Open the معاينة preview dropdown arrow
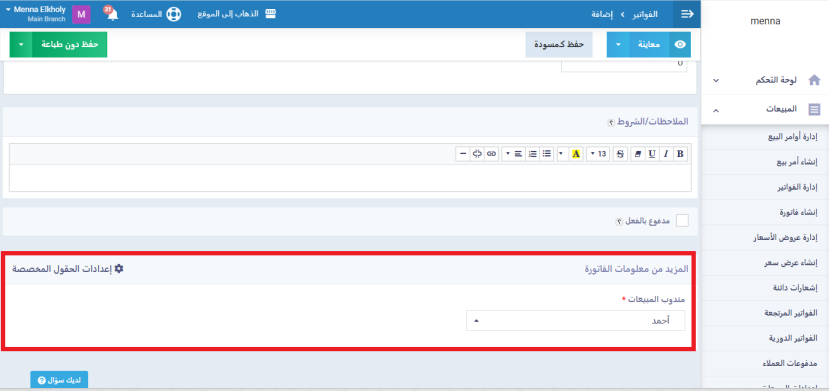Image resolution: width=829 pixels, height=391 pixels. [x=618, y=45]
